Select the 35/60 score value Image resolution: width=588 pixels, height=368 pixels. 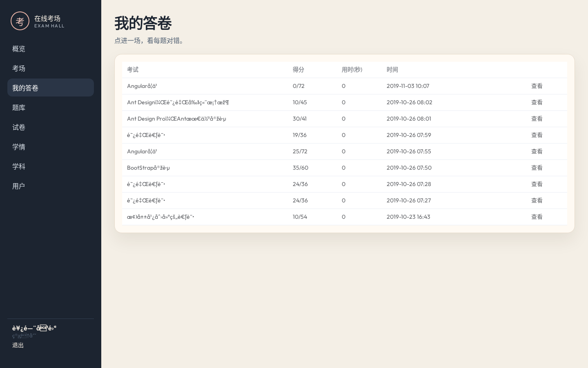(x=301, y=168)
